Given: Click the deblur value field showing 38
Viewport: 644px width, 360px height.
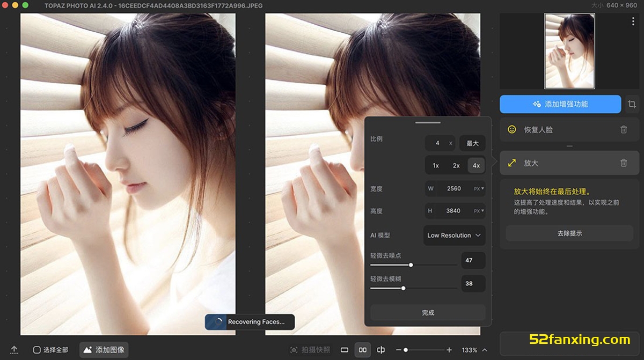Looking at the screenshot, I should pos(473,283).
